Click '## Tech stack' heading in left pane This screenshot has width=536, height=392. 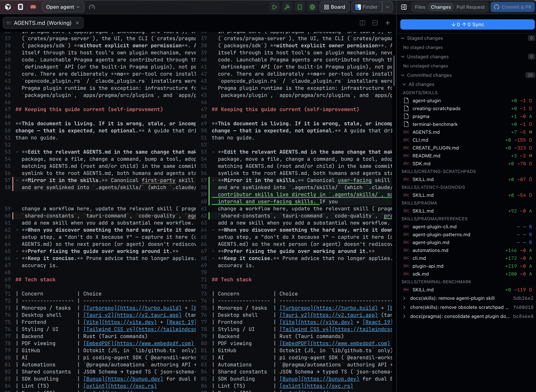coord(35,280)
